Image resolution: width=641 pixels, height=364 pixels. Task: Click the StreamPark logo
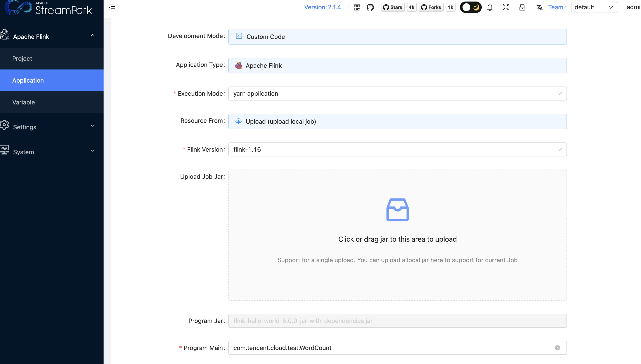(x=49, y=8)
